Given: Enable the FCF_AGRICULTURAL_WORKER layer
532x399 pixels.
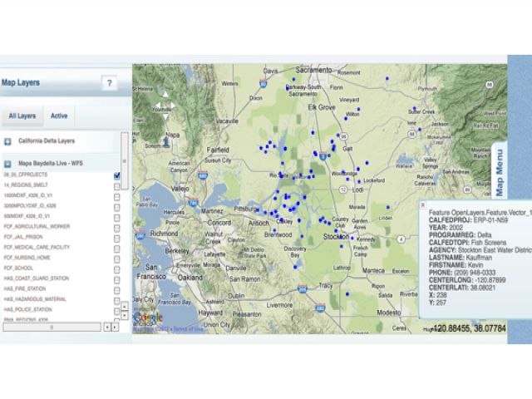Looking at the screenshot, I should click(116, 228).
